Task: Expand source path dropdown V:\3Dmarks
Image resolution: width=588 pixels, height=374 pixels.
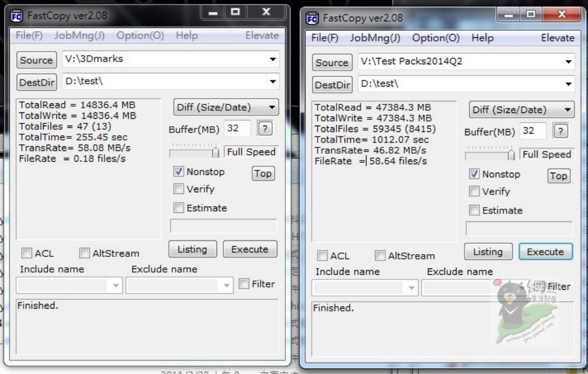Action: 273,59
